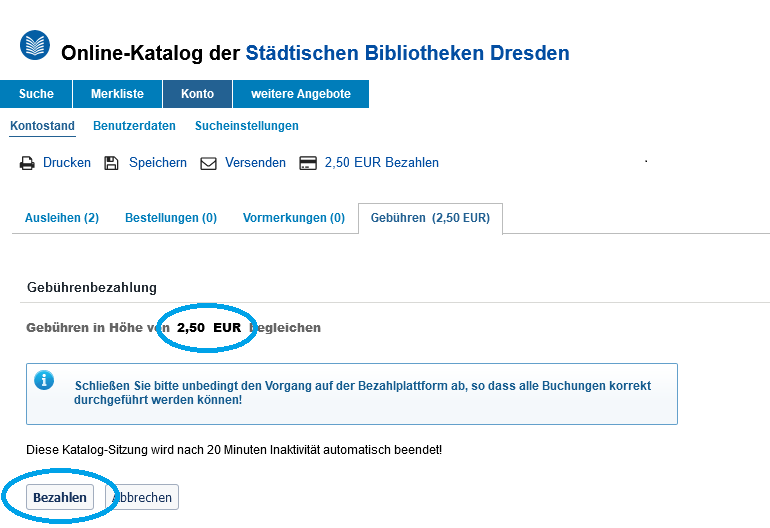Click the printer icon
This screenshot has height=528, width=770.
(28, 163)
